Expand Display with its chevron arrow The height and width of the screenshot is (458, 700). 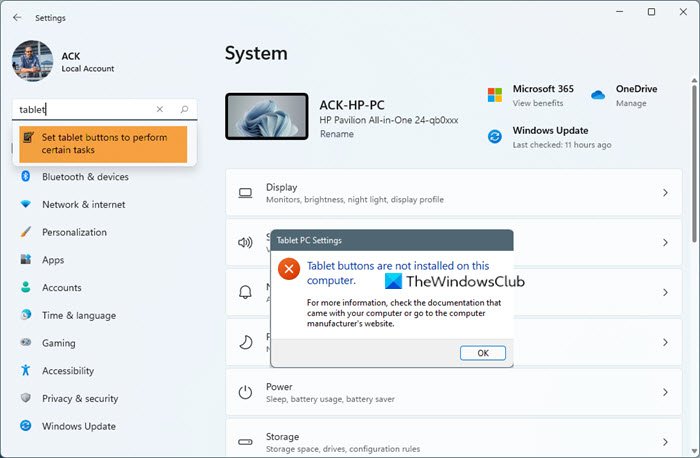(665, 193)
